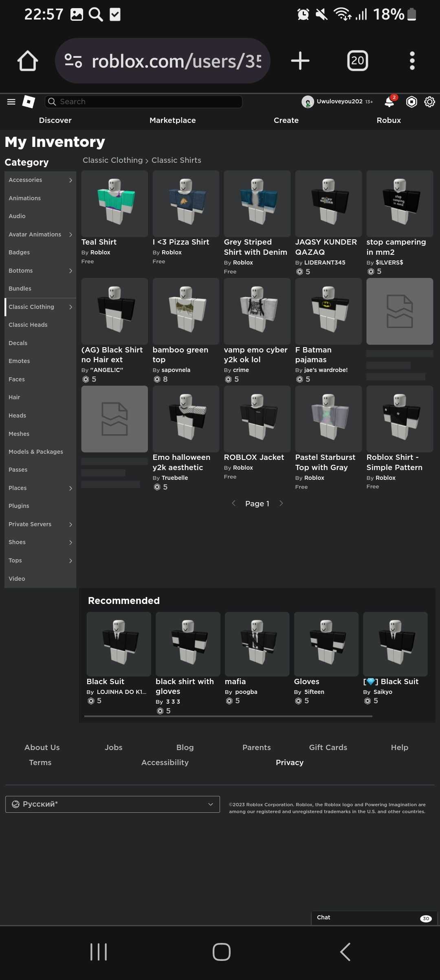This screenshot has height=980, width=440.
Task: Expand the Shoes category
Action: click(40, 542)
